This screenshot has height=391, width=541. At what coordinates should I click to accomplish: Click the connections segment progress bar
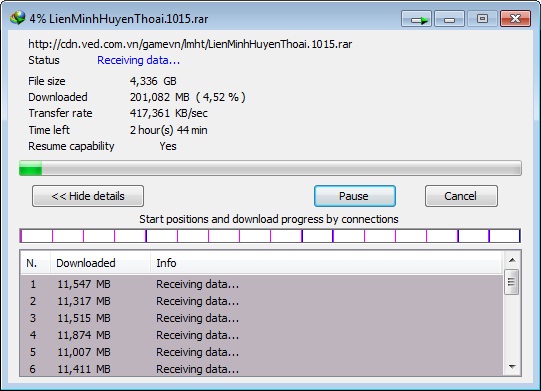[x=270, y=236]
